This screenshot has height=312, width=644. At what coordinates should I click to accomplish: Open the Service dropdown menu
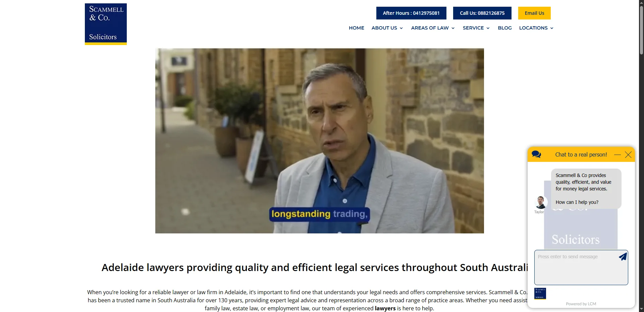[476, 28]
